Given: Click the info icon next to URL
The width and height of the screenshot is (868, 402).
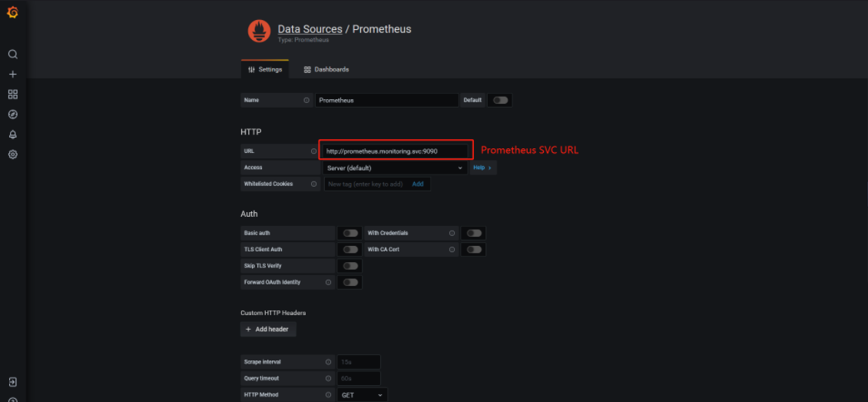Looking at the screenshot, I should point(313,151).
